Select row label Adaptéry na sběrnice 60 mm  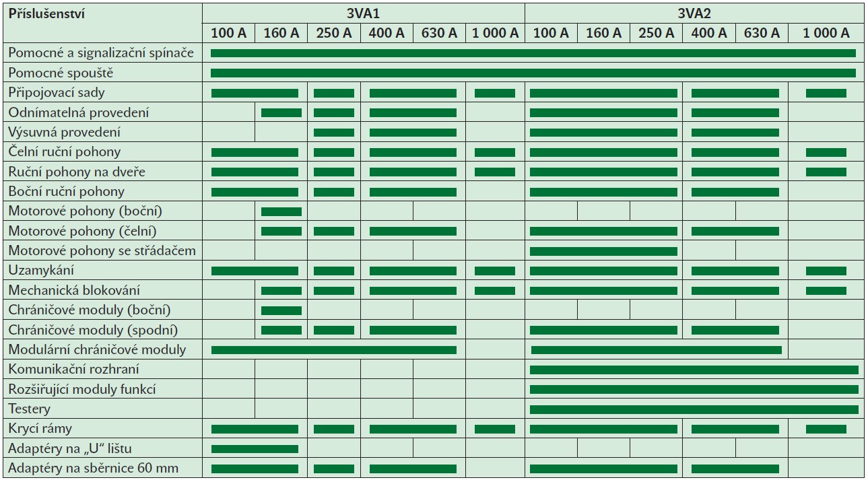[94, 468]
